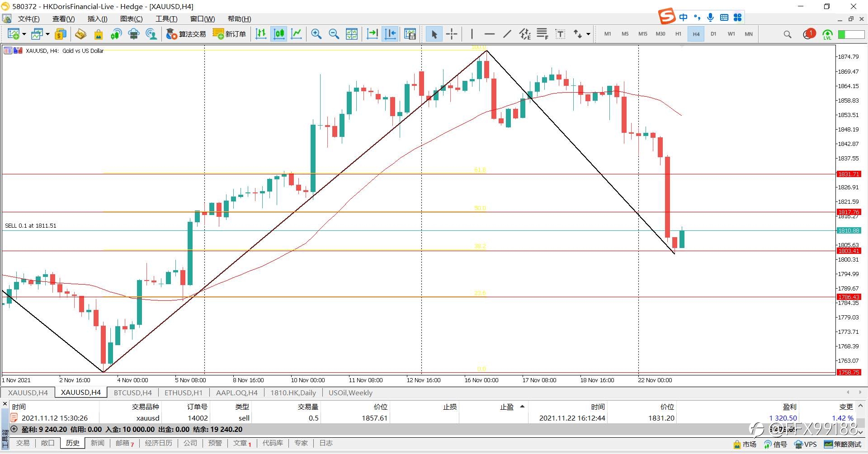Sort history by 止盈 column header

pyautogui.click(x=506, y=407)
